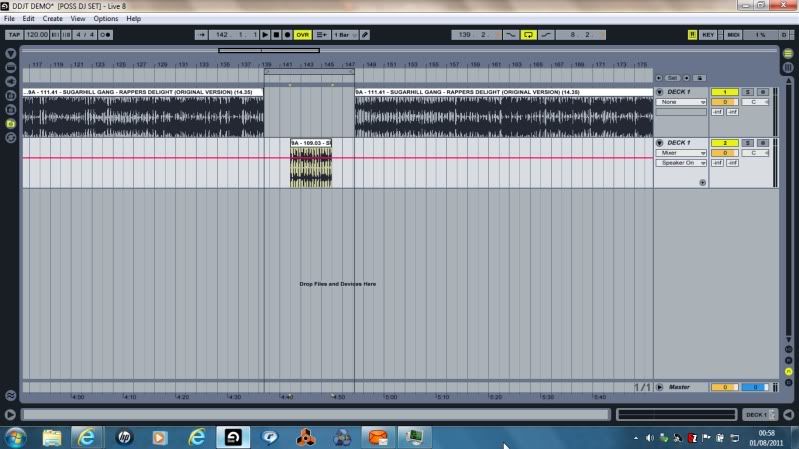Toggle the metronome

pyautogui.click(x=107, y=34)
